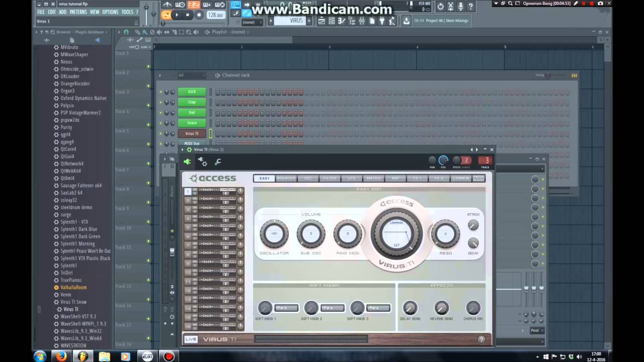Expand the Browser options arrow

36,32
